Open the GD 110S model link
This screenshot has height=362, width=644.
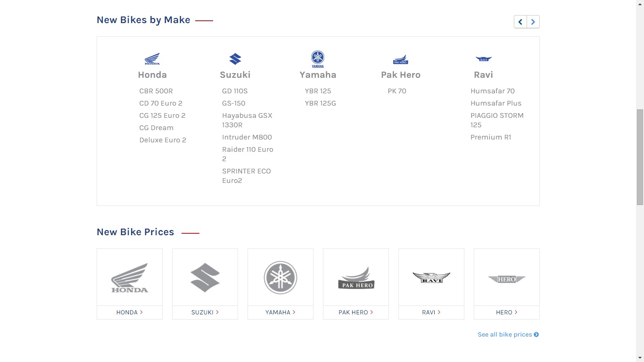[235, 91]
